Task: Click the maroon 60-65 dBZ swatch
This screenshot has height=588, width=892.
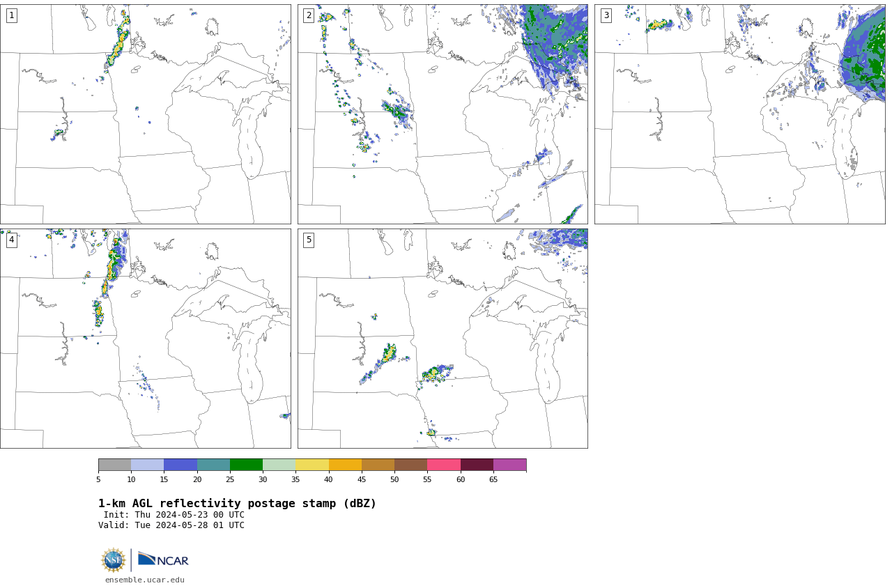Action: tap(477, 465)
